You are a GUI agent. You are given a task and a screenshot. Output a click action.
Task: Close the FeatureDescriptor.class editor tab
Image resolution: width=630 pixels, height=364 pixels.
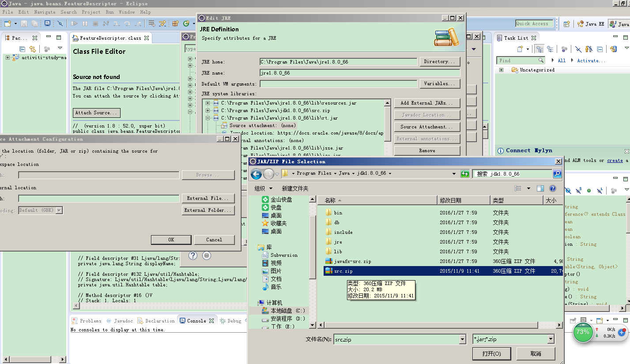pos(147,38)
